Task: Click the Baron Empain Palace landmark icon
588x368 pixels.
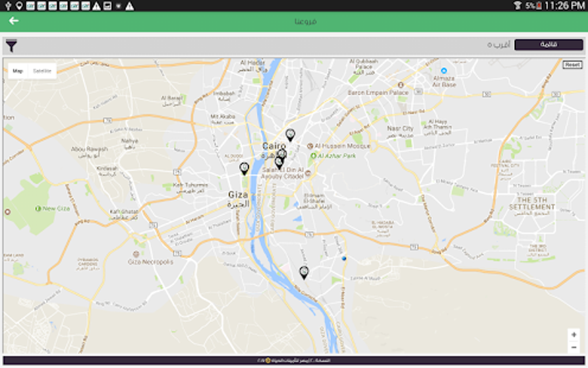Action: tap(401, 85)
